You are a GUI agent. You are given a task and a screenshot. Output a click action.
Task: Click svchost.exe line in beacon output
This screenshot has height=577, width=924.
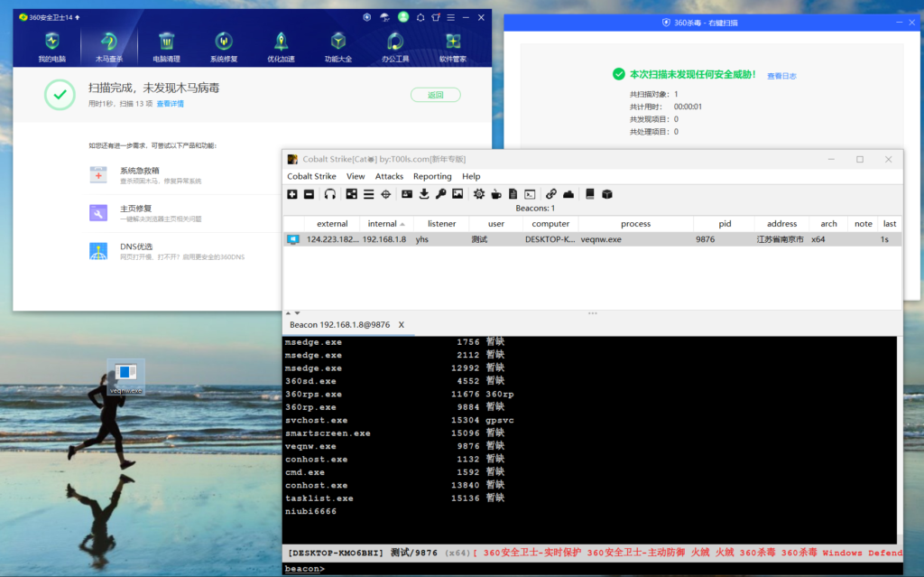pyautogui.click(x=400, y=421)
